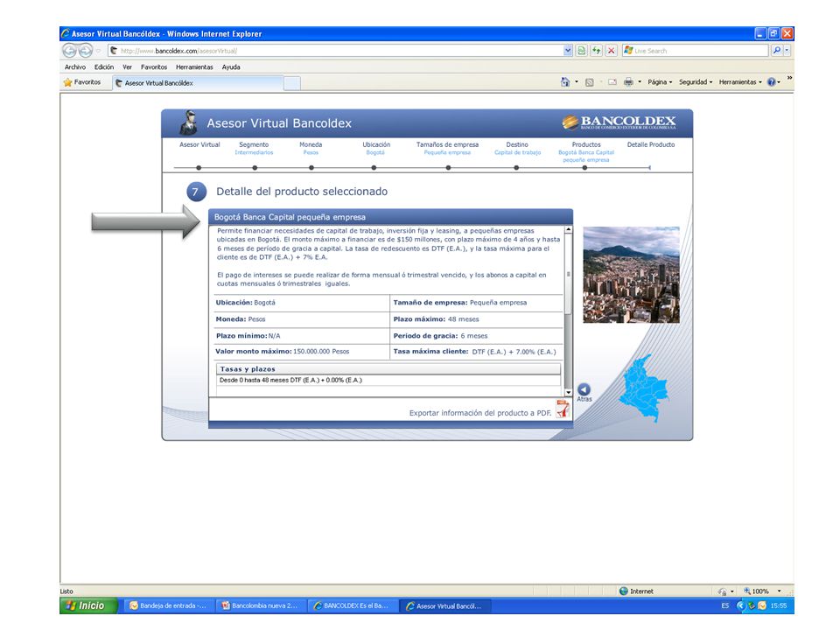Go to the Ubicación step
Image resolution: width=840 pixels, height=630 pixels.
pyautogui.click(x=376, y=144)
